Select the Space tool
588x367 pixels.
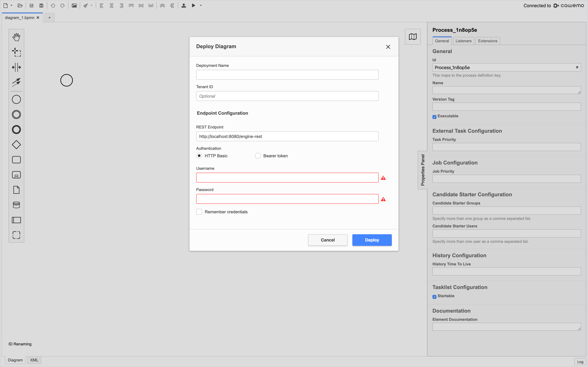16,68
